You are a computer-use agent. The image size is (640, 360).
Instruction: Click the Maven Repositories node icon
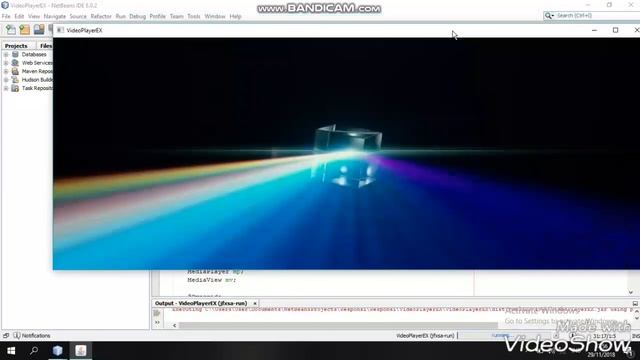tap(15, 71)
